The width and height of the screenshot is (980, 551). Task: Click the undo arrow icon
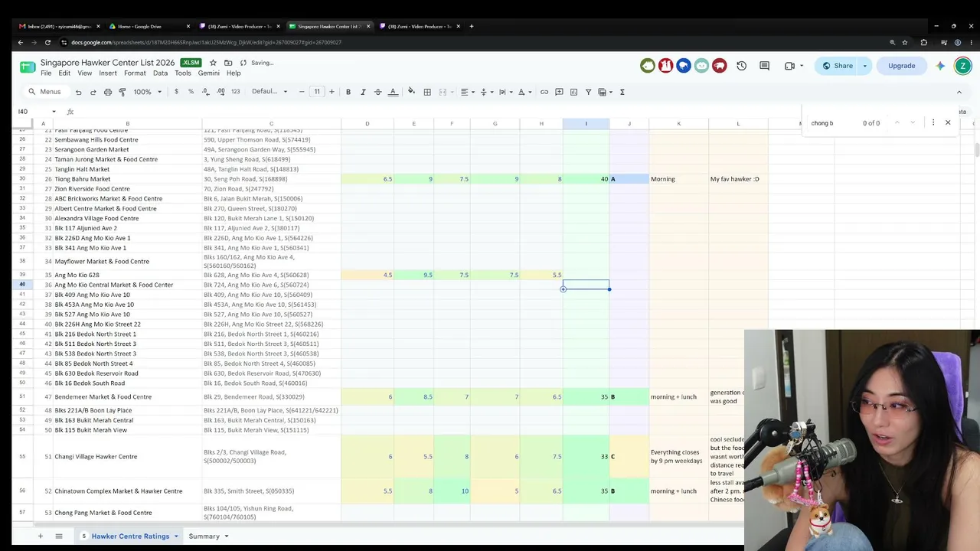[x=78, y=92]
